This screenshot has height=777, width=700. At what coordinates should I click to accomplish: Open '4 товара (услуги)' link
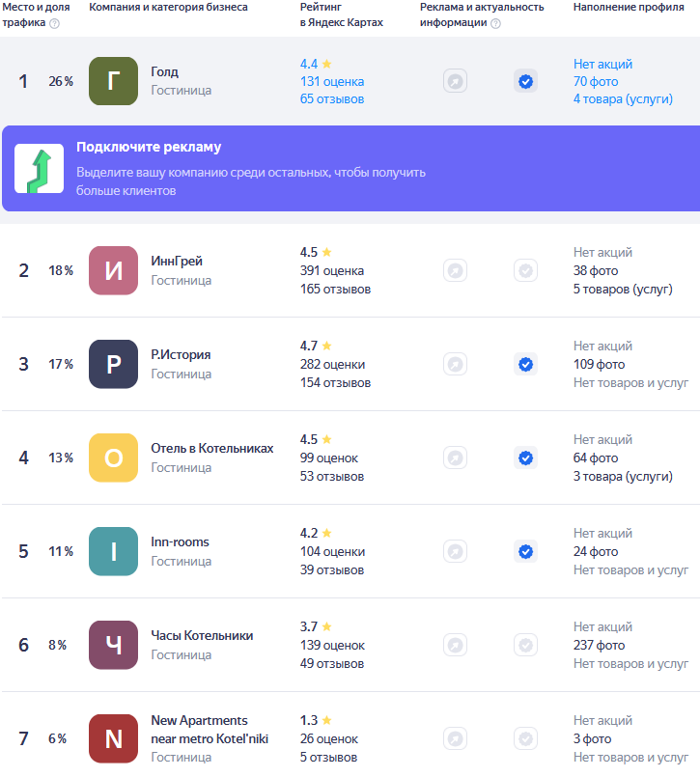coord(623,99)
